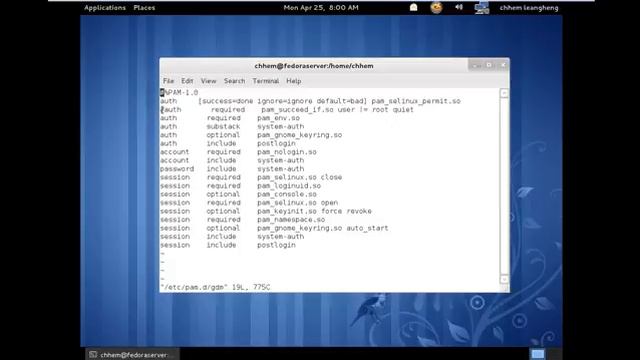Open the volume speaker icon
The width and height of the screenshot is (640, 360).
459,7
